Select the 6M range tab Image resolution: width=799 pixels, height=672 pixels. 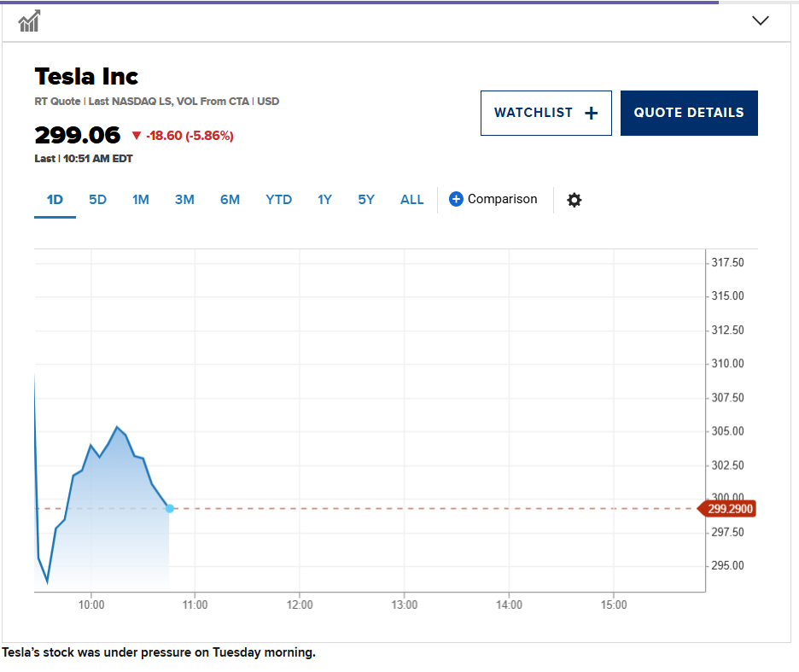coord(230,200)
